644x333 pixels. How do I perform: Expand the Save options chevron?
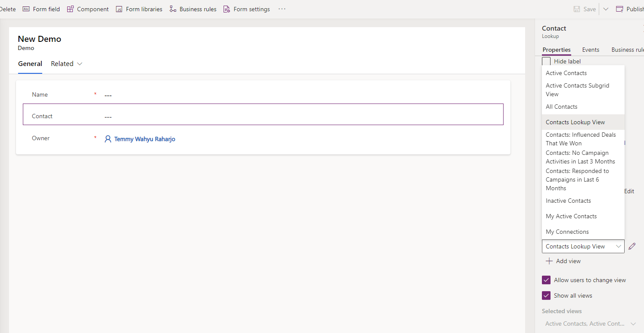[x=606, y=9]
